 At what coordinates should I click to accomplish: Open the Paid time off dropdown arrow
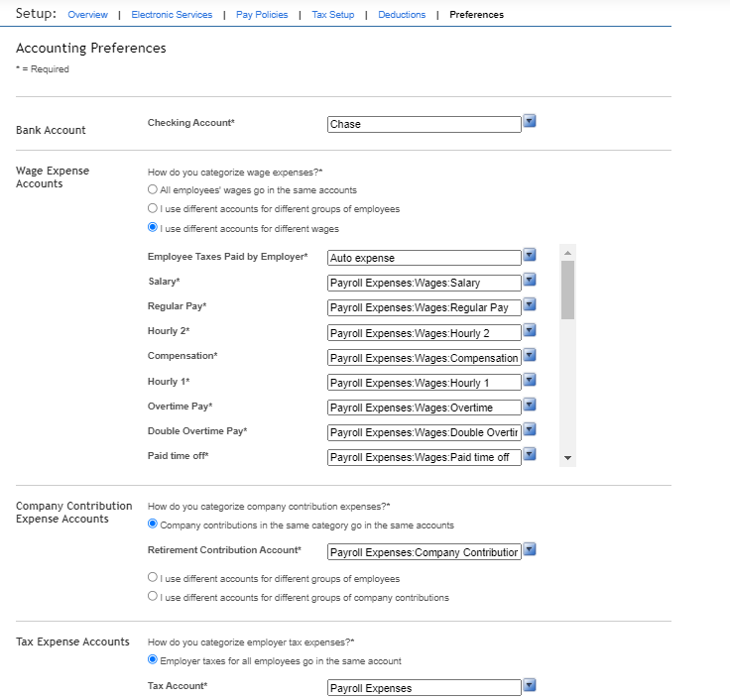coord(530,454)
